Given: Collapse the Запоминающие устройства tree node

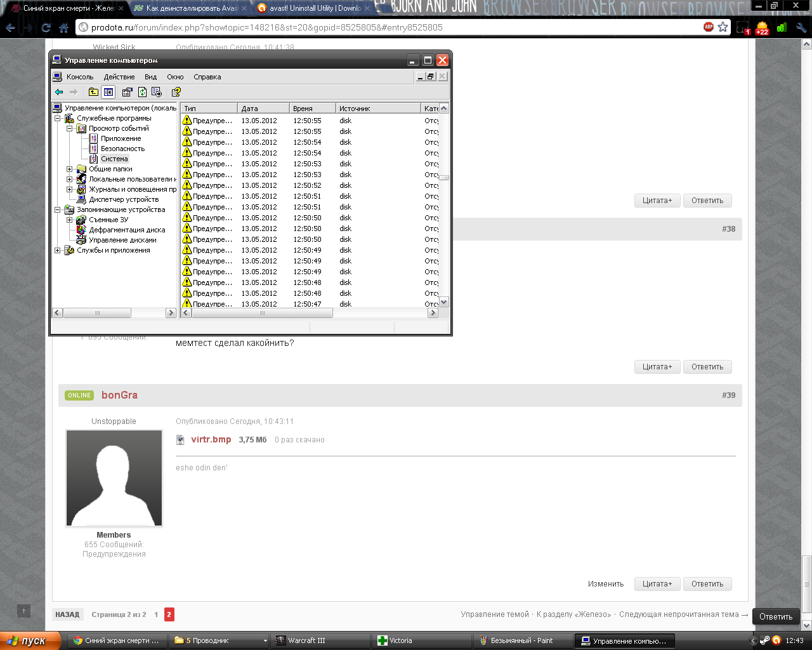Looking at the screenshot, I should pyautogui.click(x=58, y=209).
